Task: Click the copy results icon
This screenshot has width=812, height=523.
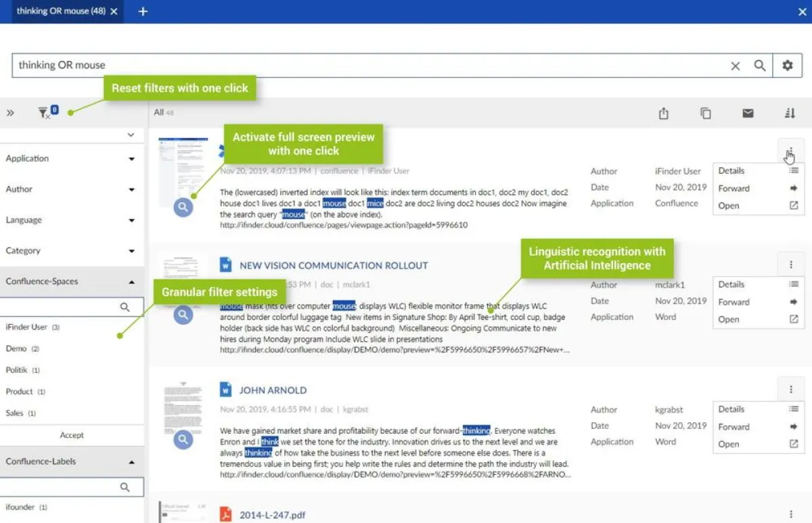Action: (705, 113)
